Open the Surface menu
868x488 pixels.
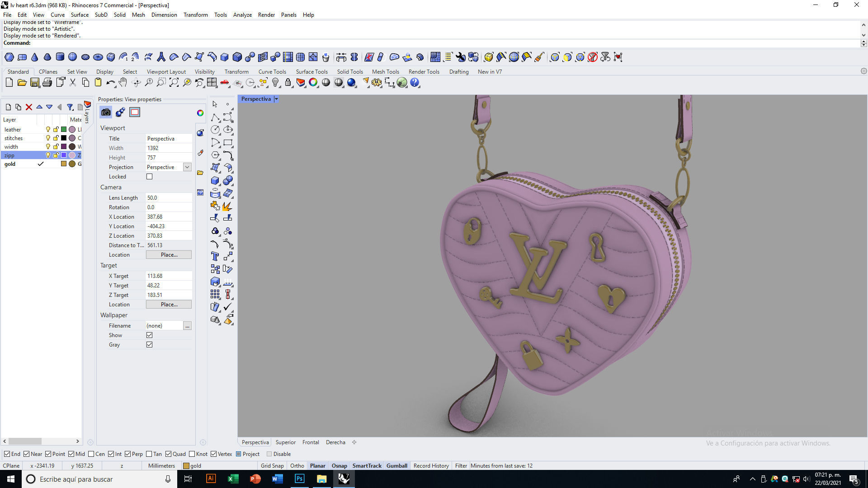click(x=80, y=15)
